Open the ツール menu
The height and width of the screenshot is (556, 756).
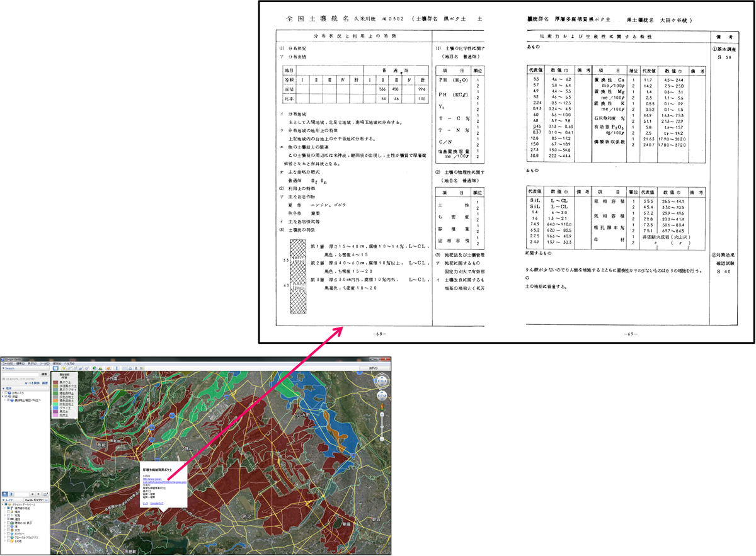[44, 363]
